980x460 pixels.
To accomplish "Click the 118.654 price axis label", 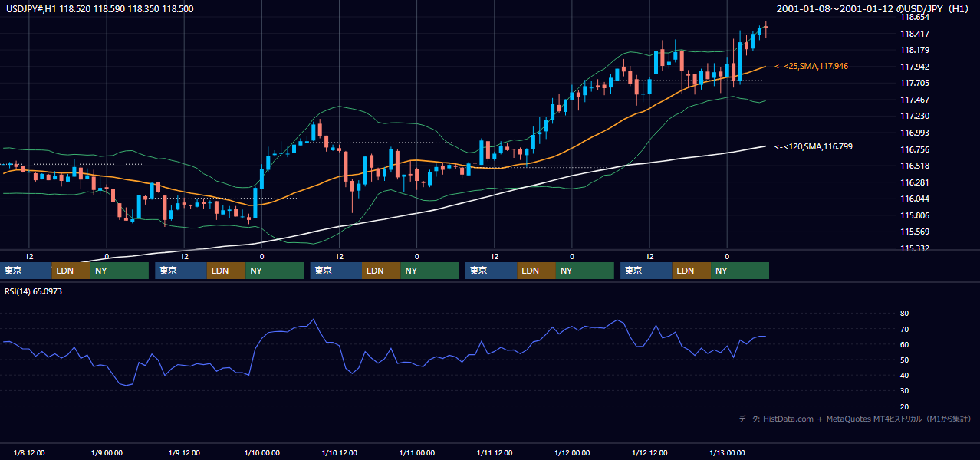I will coord(914,17).
